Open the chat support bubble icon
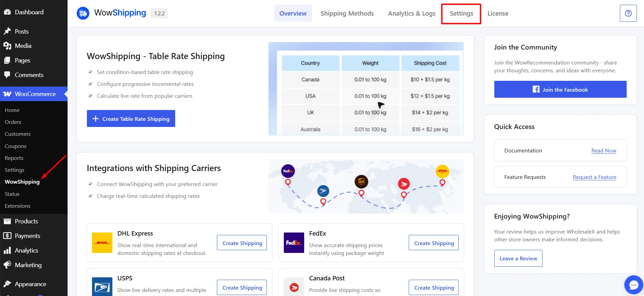The height and width of the screenshot is (296, 644). (633, 284)
